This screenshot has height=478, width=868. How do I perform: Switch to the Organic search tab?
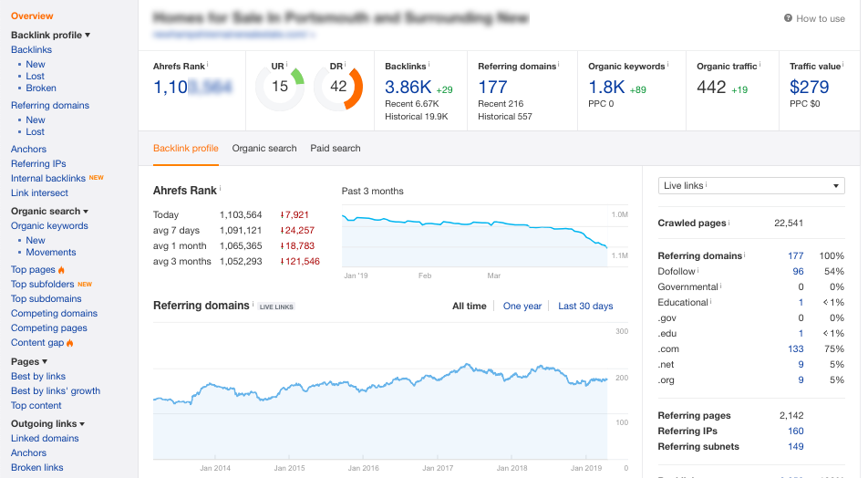[x=264, y=149]
